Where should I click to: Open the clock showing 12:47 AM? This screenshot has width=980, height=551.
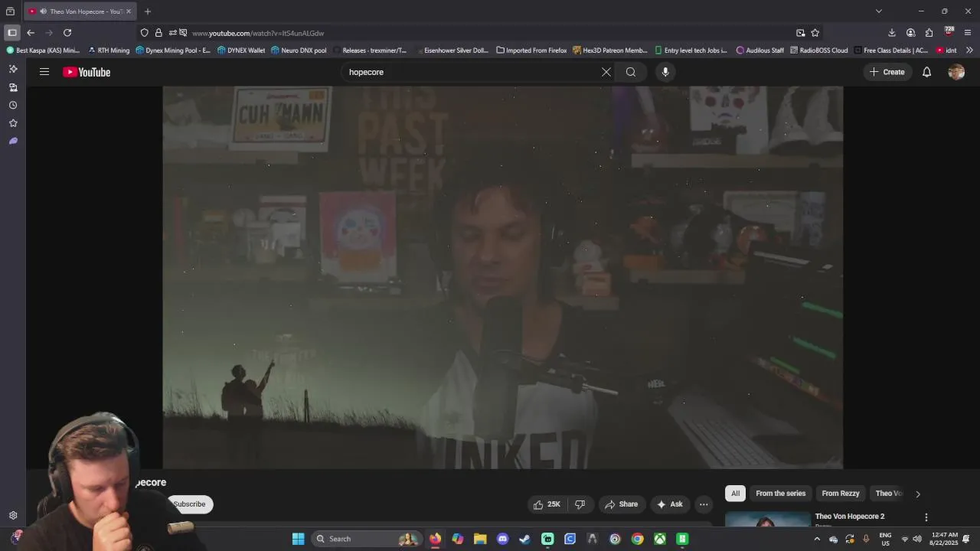point(944,539)
